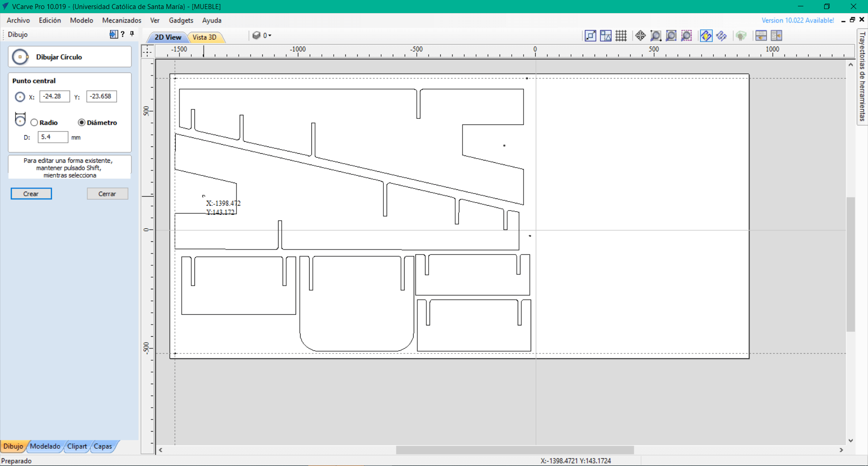Click the ruler origin crosshair box
Image resolution: width=868 pixels, height=466 pixels.
147,51
